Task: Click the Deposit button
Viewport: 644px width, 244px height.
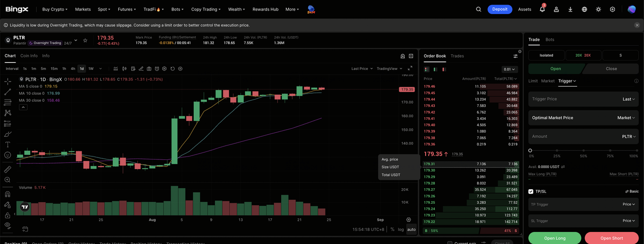Action: 500,9
